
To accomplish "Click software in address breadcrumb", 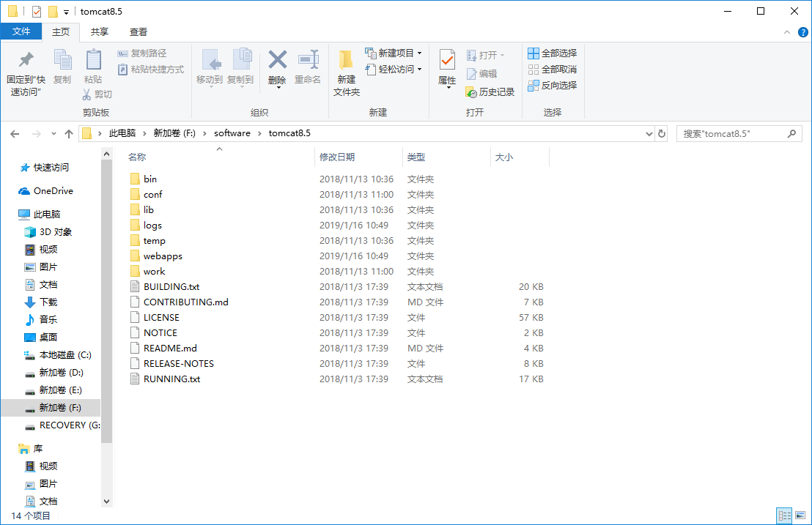I will click(232, 133).
